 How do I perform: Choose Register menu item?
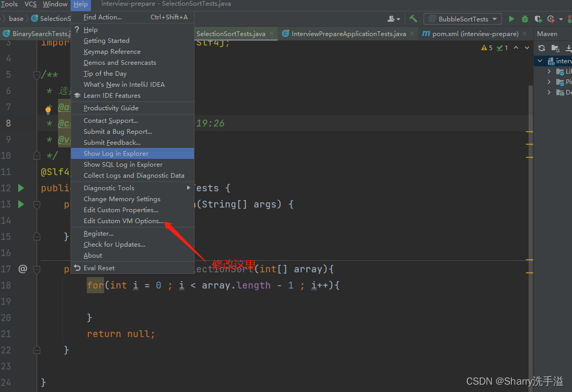(x=132, y=234)
